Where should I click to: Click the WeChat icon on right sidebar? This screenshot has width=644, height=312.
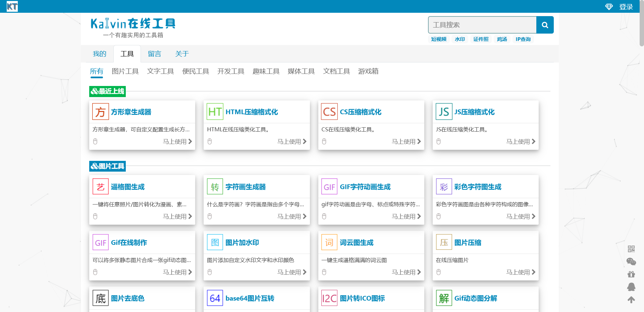[632, 261]
